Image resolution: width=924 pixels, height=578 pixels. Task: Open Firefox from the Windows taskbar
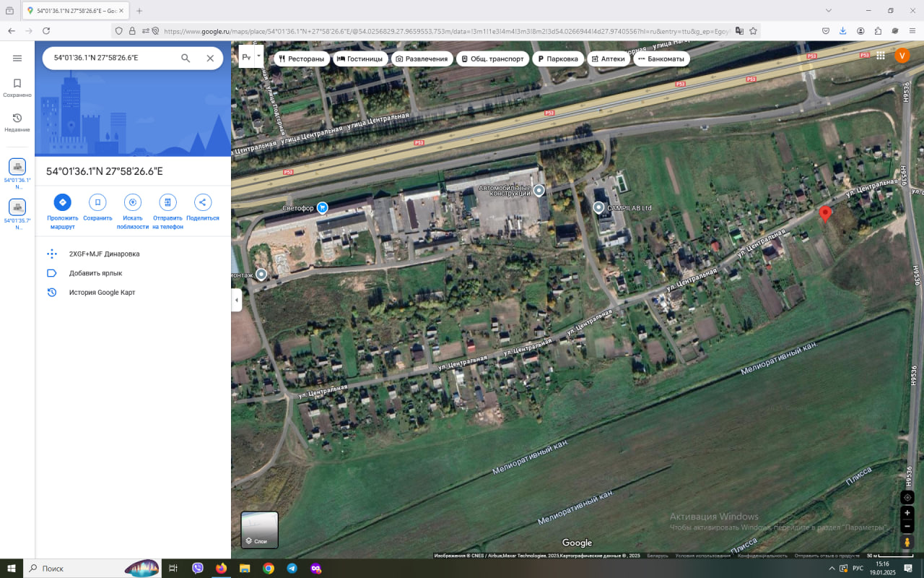[221, 569]
